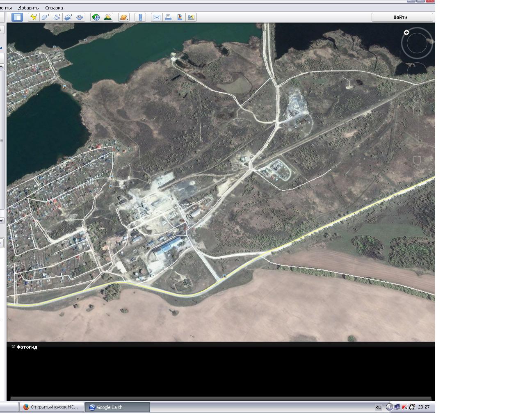Click the Email envelope icon
The height and width of the screenshot is (420, 525).
[x=156, y=17]
